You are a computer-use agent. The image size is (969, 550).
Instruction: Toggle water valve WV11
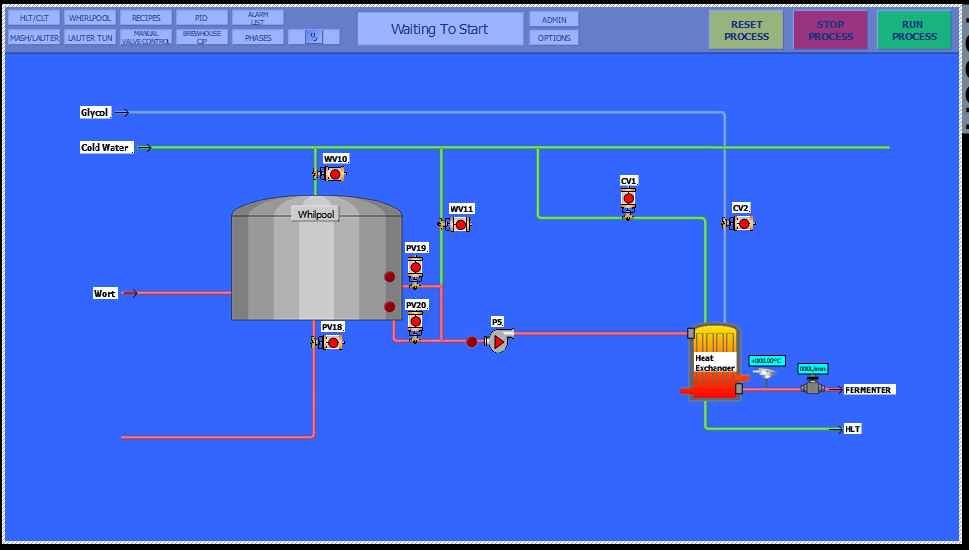point(455,225)
